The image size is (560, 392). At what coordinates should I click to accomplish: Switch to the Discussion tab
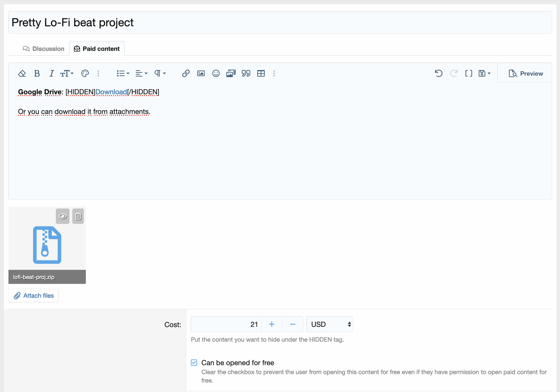[43, 49]
